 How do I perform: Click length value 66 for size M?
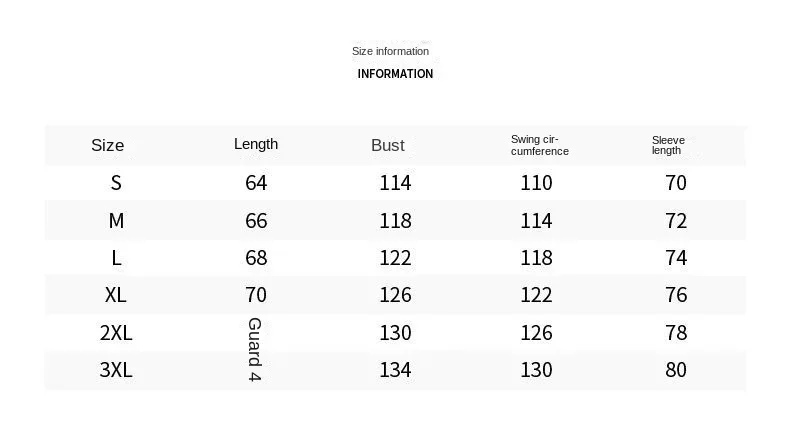tap(256, 221)
